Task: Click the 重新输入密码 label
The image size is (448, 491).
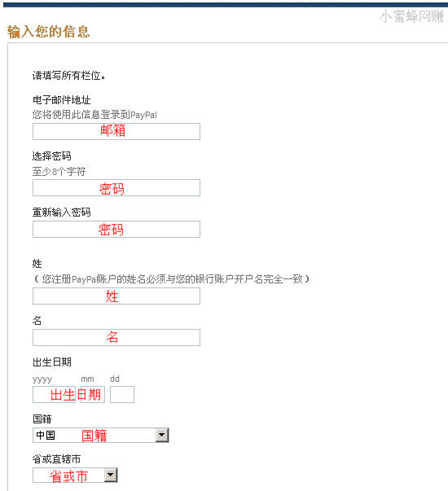Action: tap(62, 213)
